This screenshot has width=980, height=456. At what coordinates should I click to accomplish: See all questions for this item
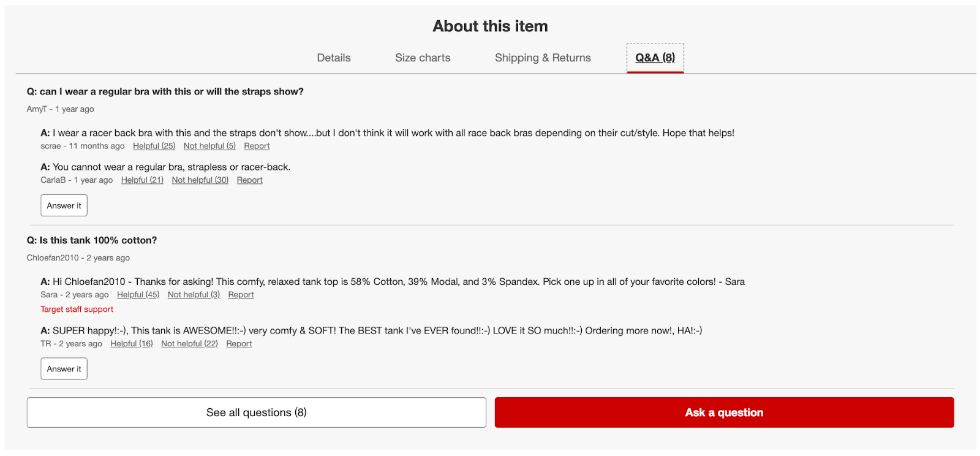click(x=256, y=412)
